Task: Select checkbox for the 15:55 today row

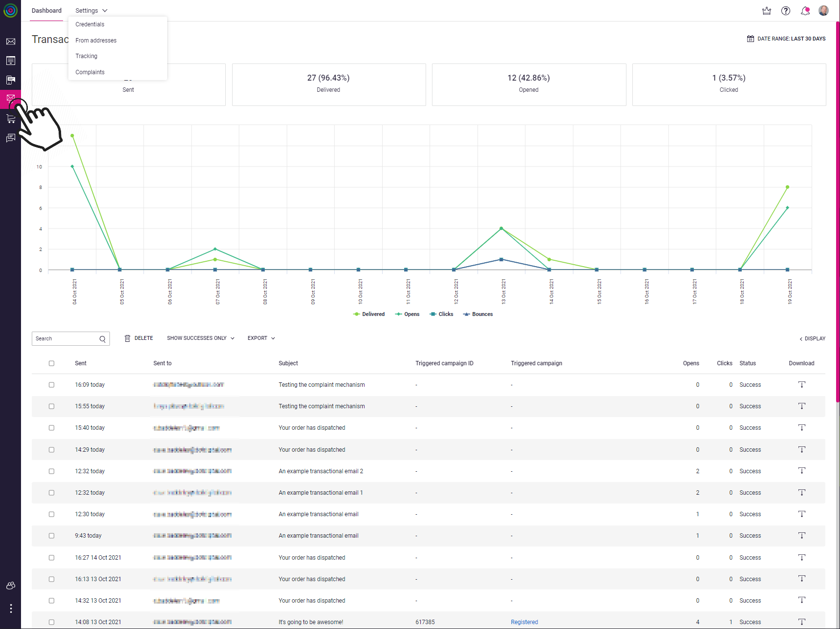Action: click(51, 406)
